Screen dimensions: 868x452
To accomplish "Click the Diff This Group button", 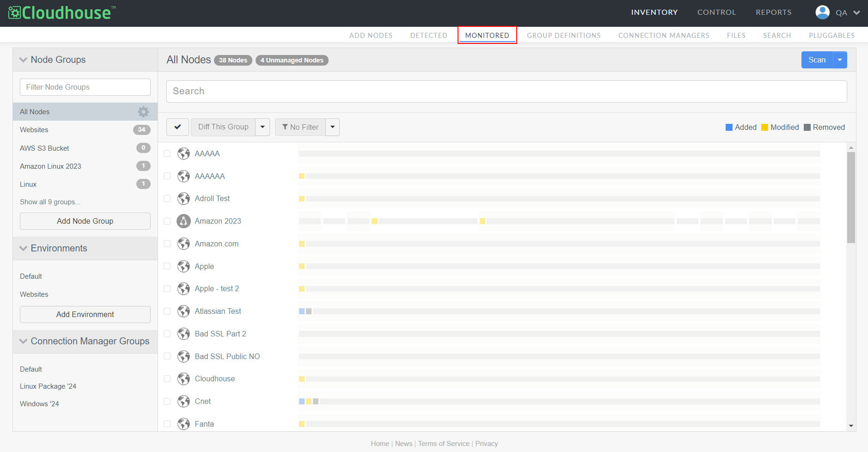I will point(223,127).
